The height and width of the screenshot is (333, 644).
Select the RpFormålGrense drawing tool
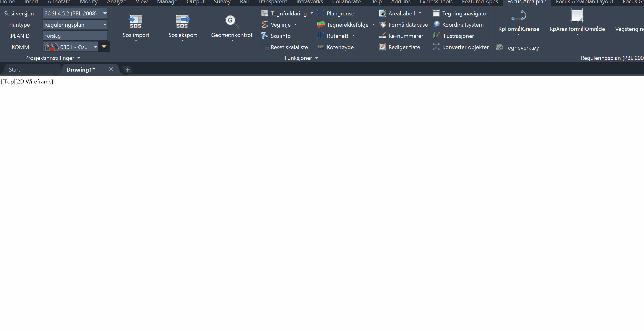519,16
